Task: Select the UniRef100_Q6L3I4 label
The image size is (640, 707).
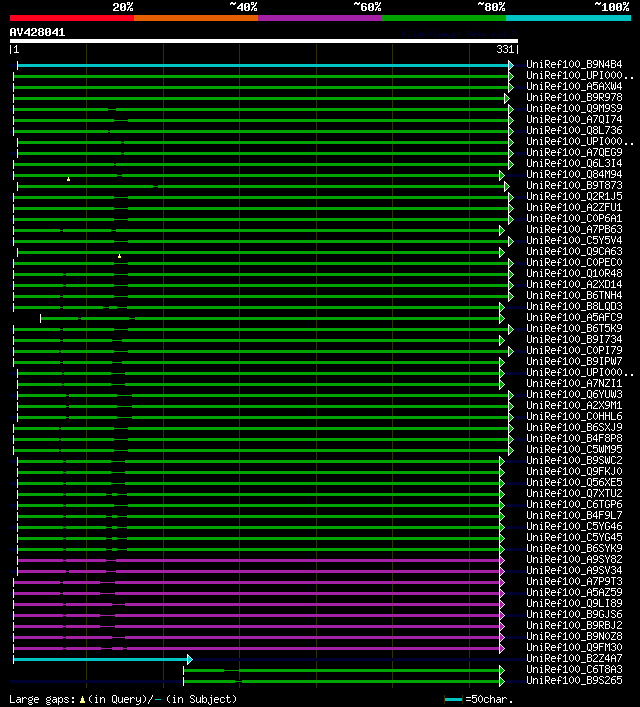Action: click(574, 163)
